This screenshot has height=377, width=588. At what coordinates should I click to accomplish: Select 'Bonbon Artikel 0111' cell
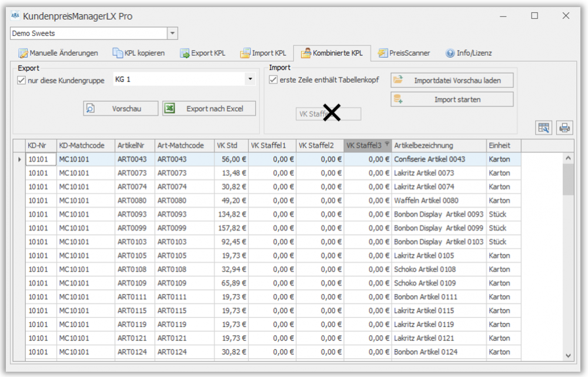tap(439, 297)
